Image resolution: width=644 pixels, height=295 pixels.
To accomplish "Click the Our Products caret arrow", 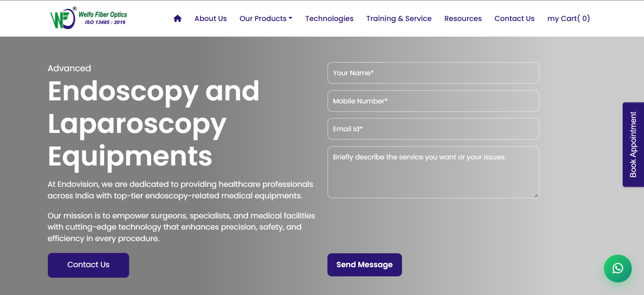I will point(290,18).
